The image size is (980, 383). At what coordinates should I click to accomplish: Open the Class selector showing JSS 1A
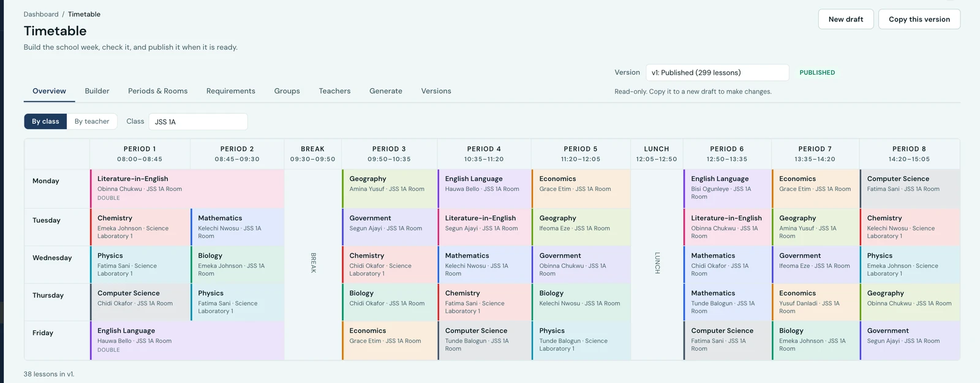pyautogui.click(x=198, y=122)
